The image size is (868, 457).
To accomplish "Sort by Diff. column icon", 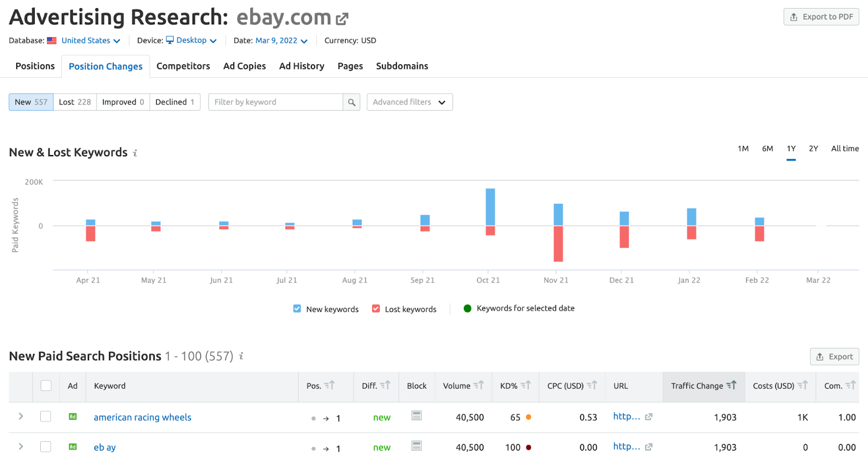I will [x=385, y=385].
